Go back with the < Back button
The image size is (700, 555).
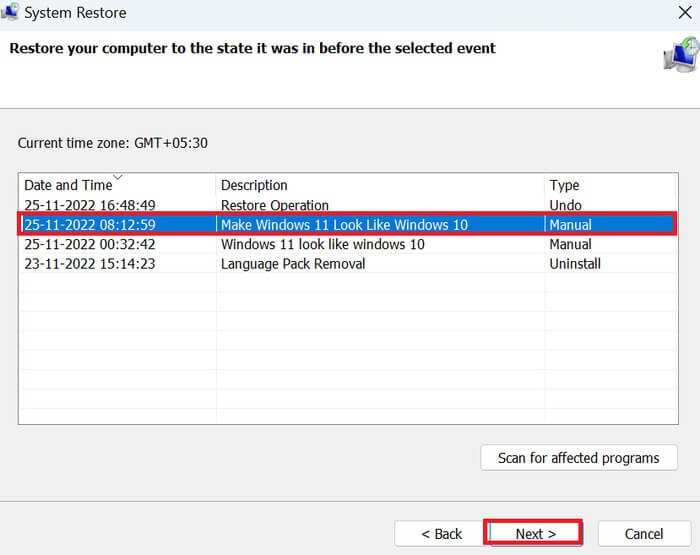click(x=441, y=534)
